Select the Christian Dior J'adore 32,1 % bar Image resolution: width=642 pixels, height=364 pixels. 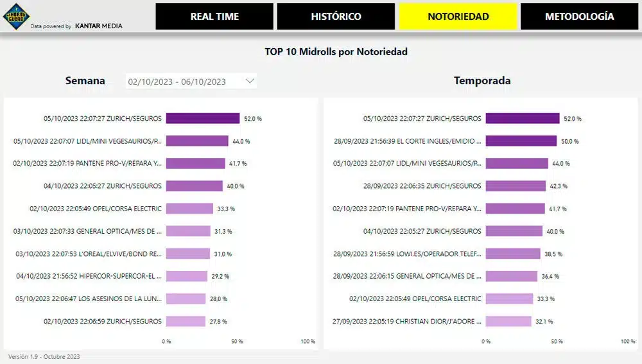click(x=508, y=321)
